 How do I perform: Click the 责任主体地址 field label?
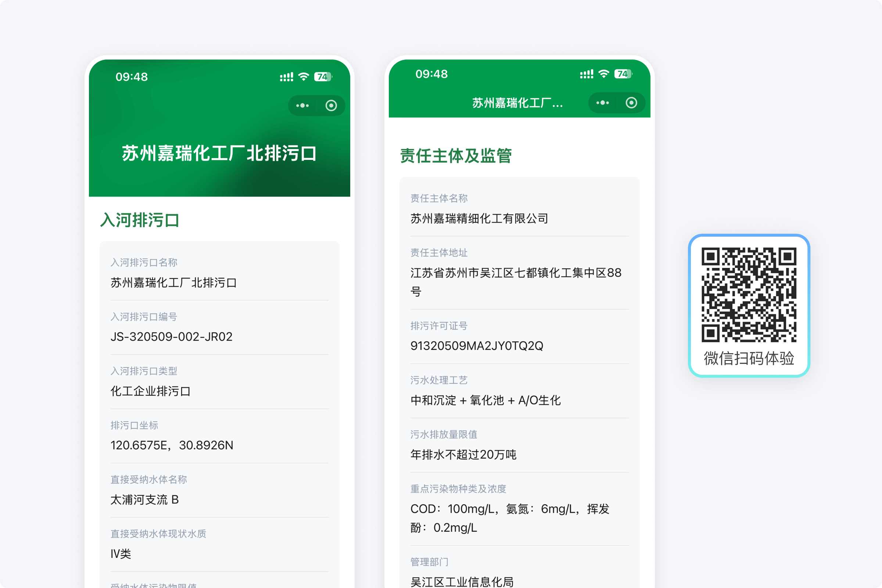(x=439, y=253)
